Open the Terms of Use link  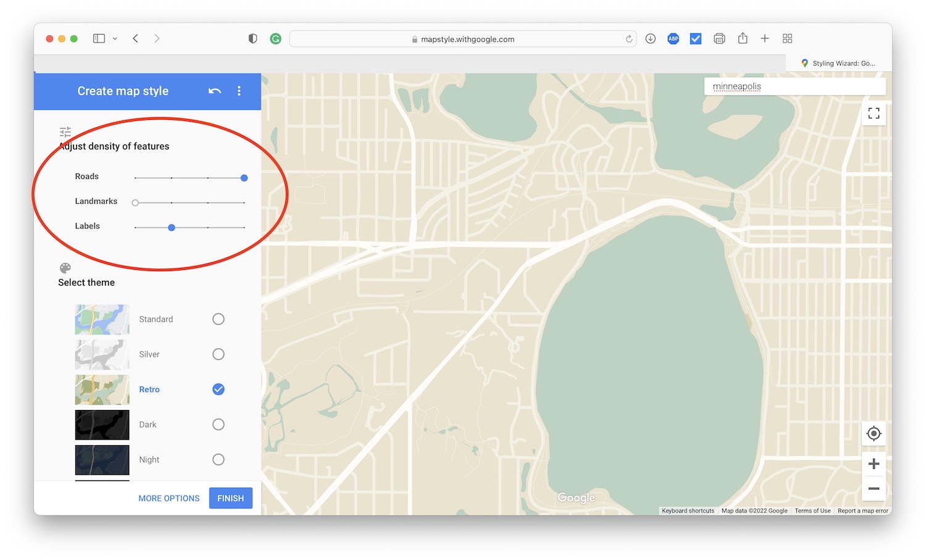coord(813,511)
